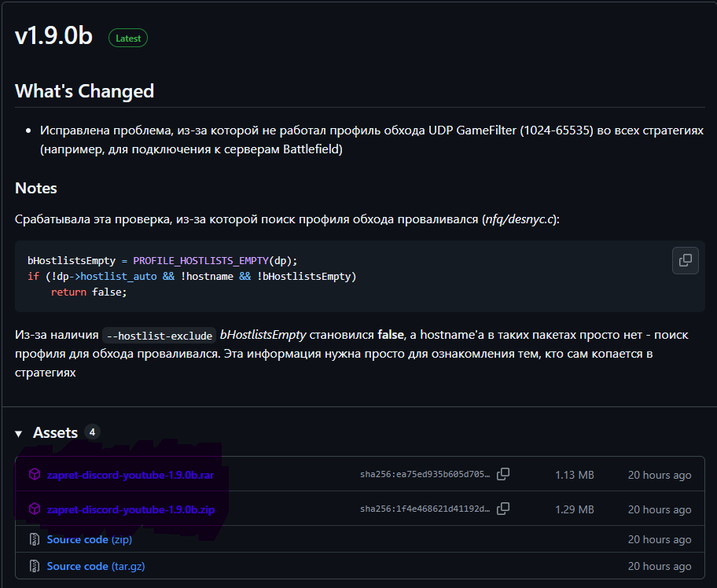Click the Assets count badge showing 4
Image resolution: width=717 pixels, height=588 pixels.
point(92,432)
